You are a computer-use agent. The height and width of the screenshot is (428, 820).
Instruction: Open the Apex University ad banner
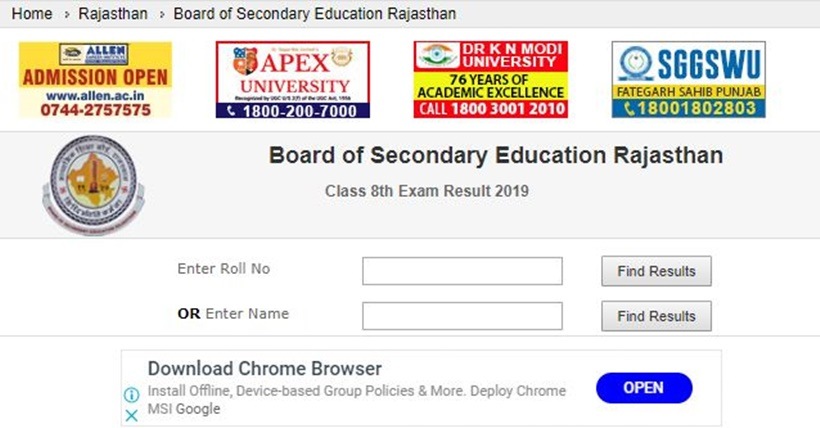[293, 80]
